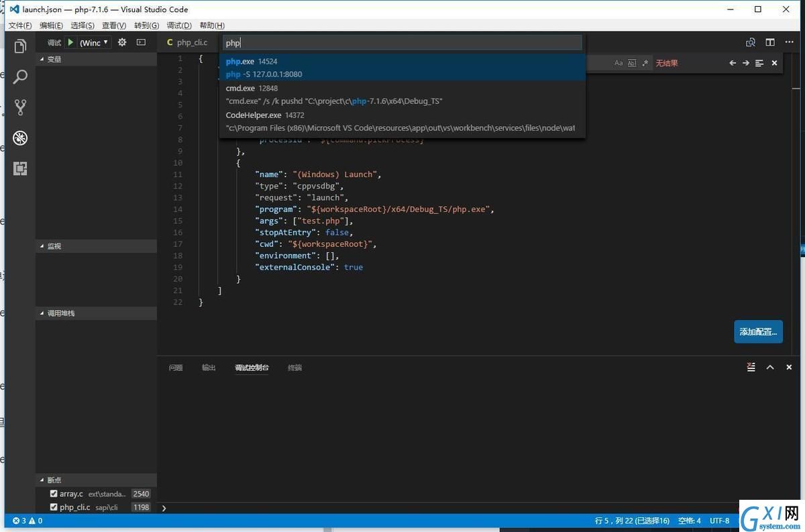Click the 添加配置... button
Viewport: 805px width, 532px height.
pyautogui.click(x=758, y=331)
